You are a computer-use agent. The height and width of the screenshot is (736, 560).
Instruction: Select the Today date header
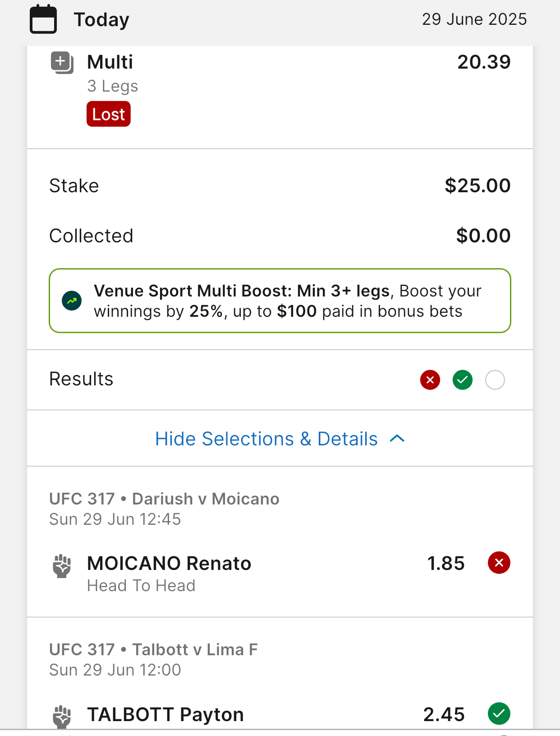[102, 20]
